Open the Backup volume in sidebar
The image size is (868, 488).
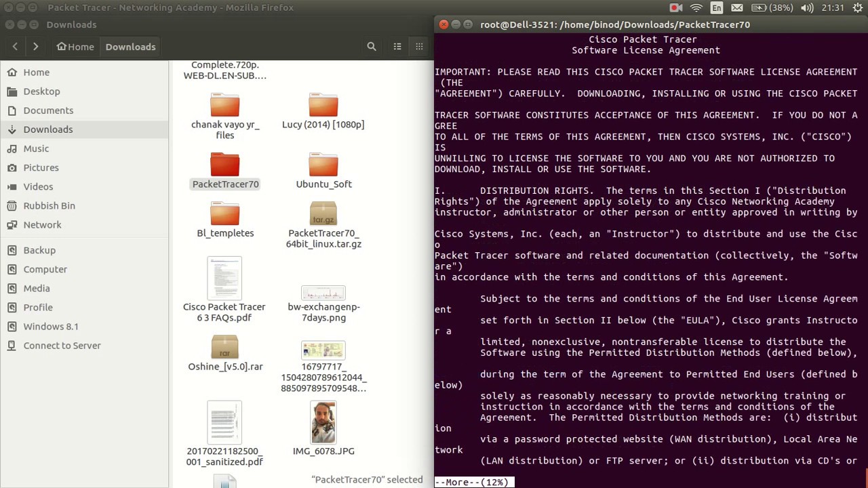pyautogui.click(x=39, y=249)
